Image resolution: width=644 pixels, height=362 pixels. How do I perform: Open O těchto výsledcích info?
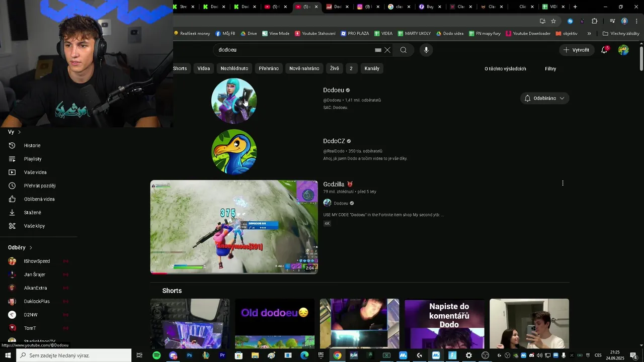505,68
